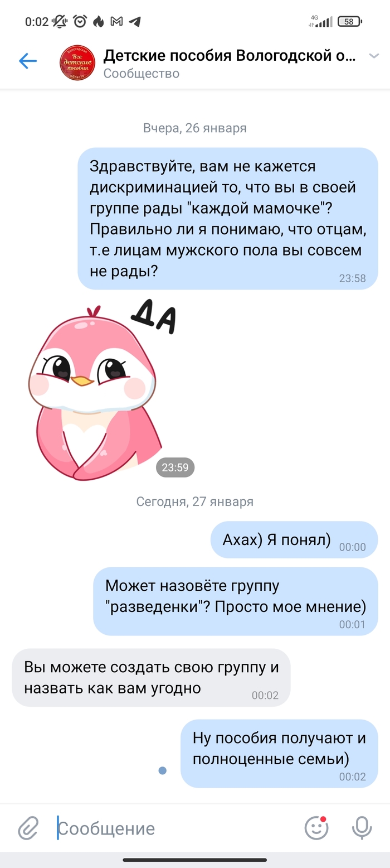Tap the Telegram notification icon in status bar
The image size is (390, 868).
(x=134, y=22)
